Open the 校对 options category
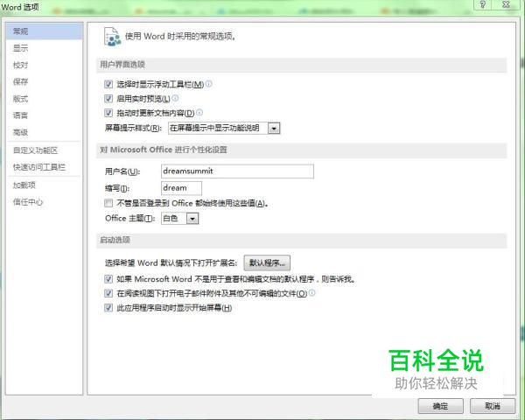 pos(20,65)
